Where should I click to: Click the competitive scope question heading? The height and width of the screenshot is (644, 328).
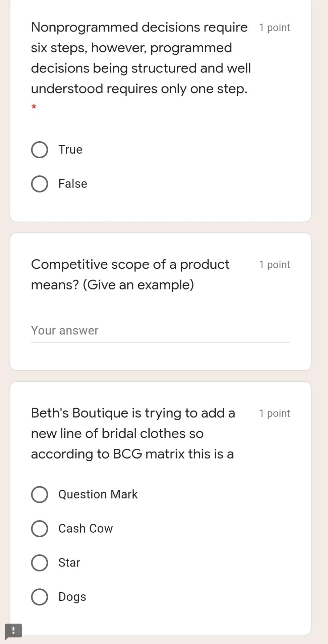131,274
